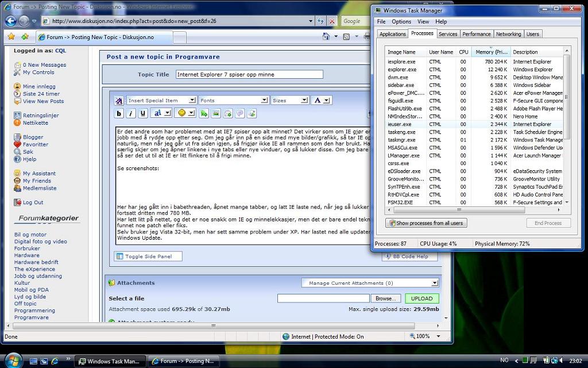
Task: Click Show Desktop icon in Quick Launch
Action: pyautogui.click(x=33, y=361)
